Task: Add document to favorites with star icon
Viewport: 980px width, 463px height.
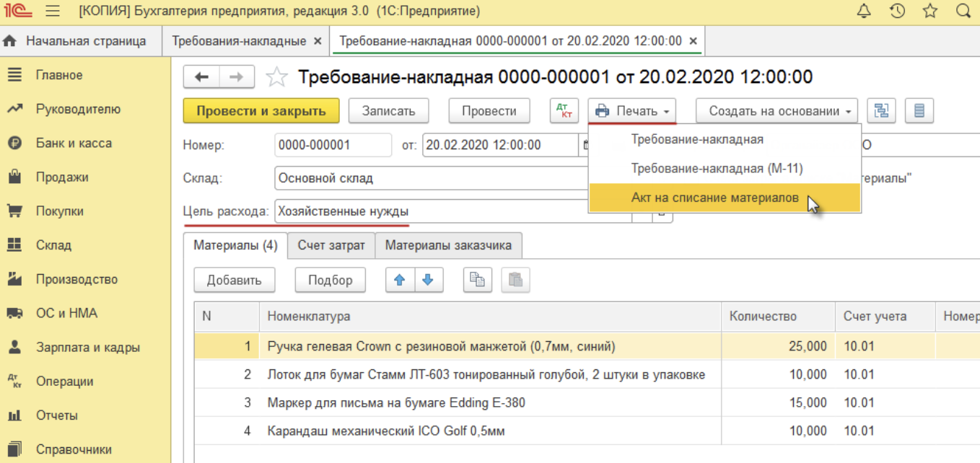Action: (x=276, y=77)
